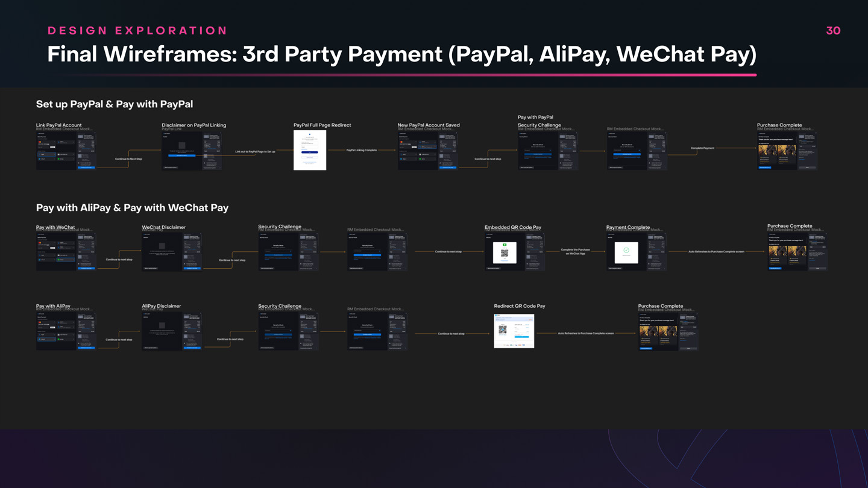This screenshot has width=868, height=488.
Task: Select the PayPal Full Page Redirect thumbnail
Action: (x=310, y=150)
